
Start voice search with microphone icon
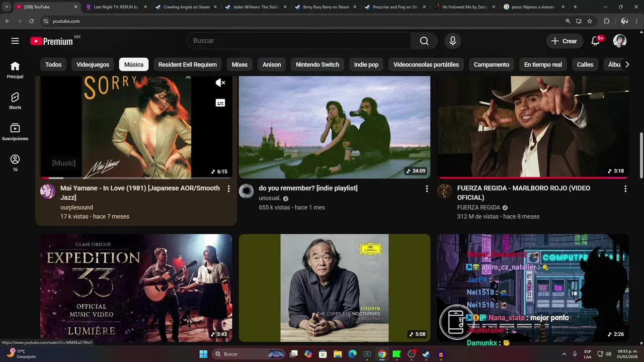click(453, 41)
